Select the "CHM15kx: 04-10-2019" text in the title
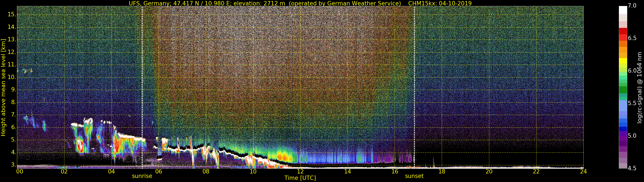 pos(440,3)
